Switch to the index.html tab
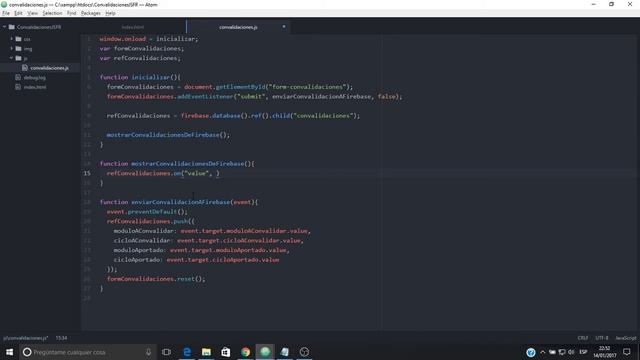The height and width of the screenshot is (360, 640). point(133,27)
